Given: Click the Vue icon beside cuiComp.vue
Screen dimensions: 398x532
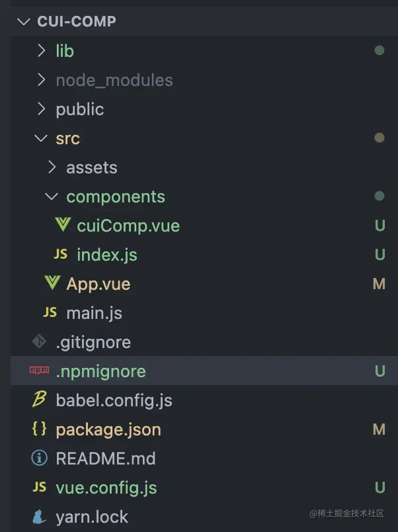Looking at the screenshot, I should [x=63, y=226].
